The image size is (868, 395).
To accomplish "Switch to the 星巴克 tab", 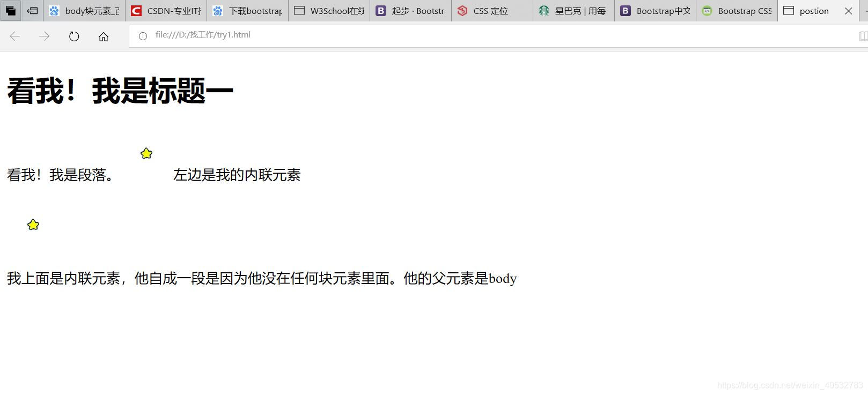I will [x=574, y=11].
